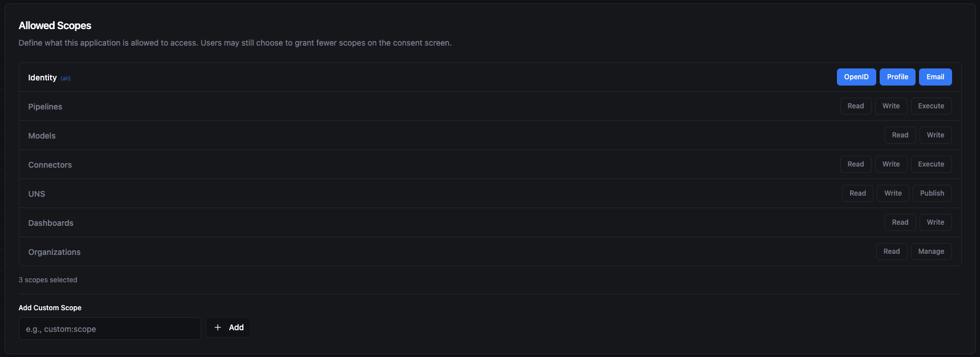Click the plus icon on Add button
This screenshot has width=980, height=357.
218,327
